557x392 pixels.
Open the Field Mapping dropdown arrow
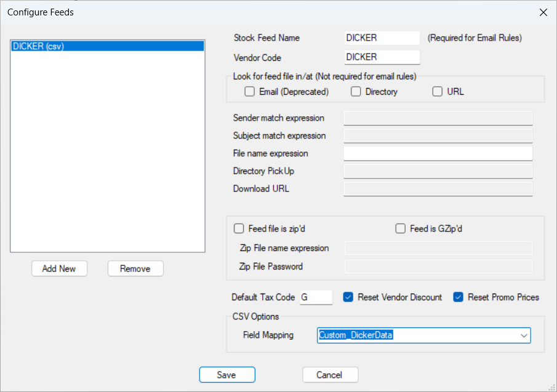523,335
